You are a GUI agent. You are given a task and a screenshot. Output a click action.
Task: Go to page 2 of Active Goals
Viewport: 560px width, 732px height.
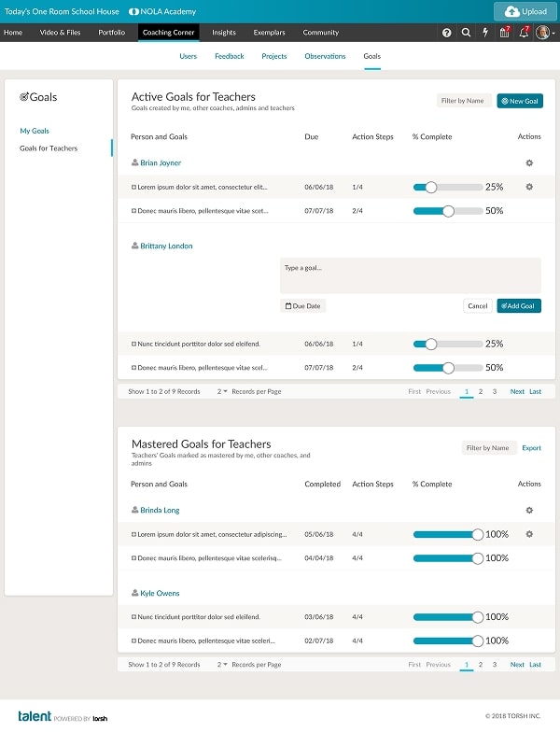(481, 392)
